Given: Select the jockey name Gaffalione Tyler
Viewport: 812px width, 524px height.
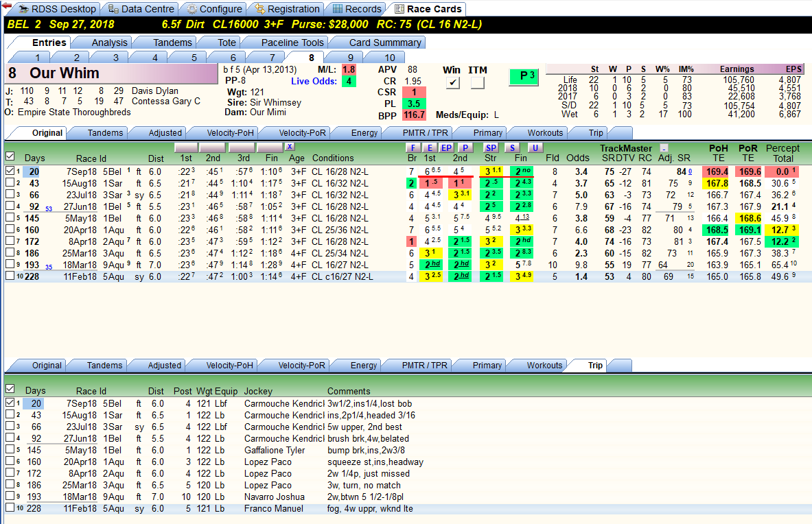Looking at the screenshot, I should [x=275, y=450].
